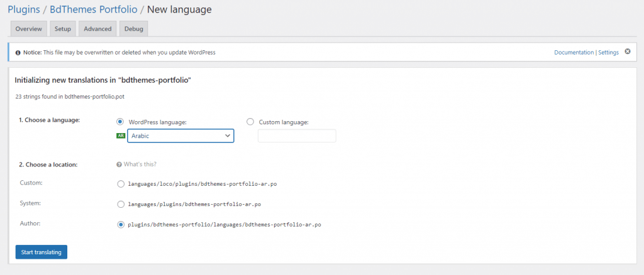
Task: Open the Documentation link
Action: pos(574,53)
